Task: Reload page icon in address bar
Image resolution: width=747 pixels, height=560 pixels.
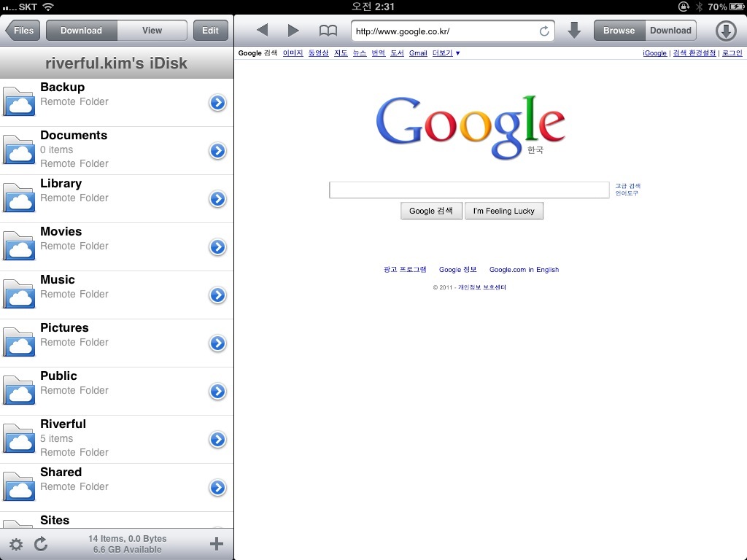Action: (x=544, y=31)
